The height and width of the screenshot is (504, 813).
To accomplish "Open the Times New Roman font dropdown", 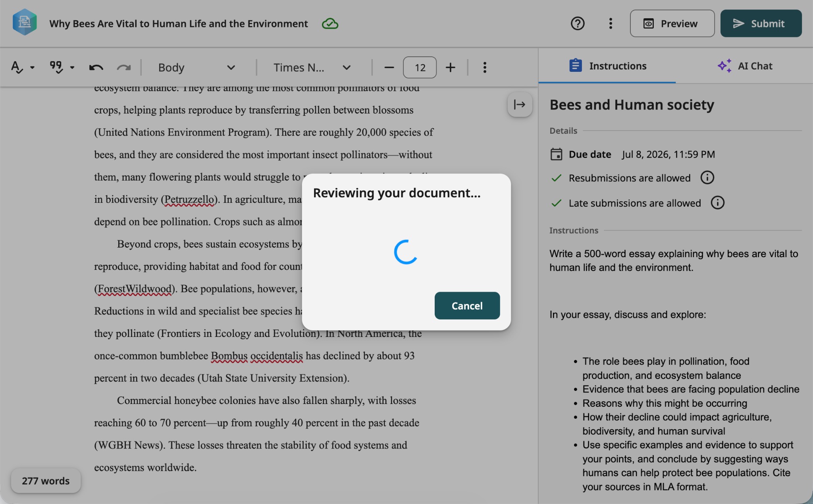I will pyautogui.click(x=312, y=67).
